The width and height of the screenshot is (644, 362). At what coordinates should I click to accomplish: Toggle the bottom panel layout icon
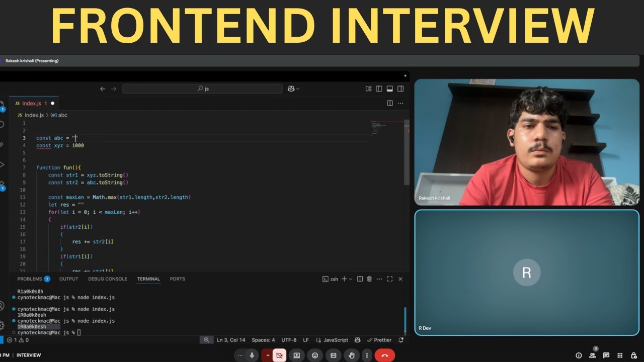click(390, 89)
